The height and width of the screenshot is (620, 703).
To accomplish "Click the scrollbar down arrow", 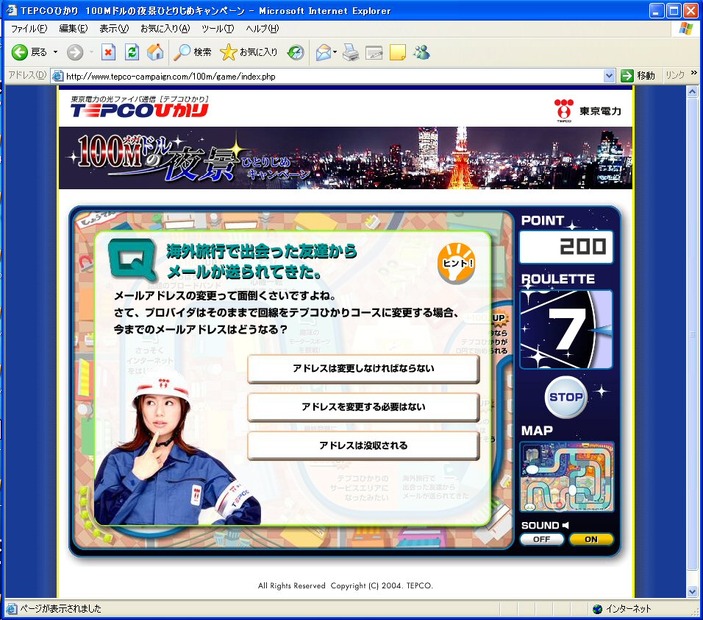I will click(x=692, y=592).
